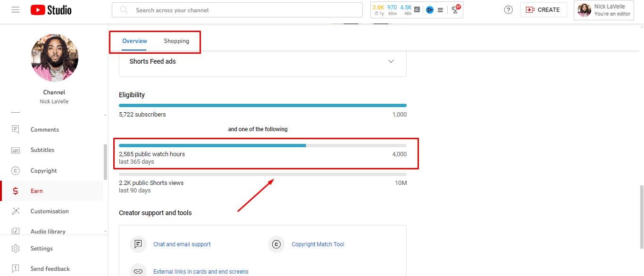Click the sidebar scrollbar thumb
This screenshot has width=644, height=276.
[x=105, y=162]
